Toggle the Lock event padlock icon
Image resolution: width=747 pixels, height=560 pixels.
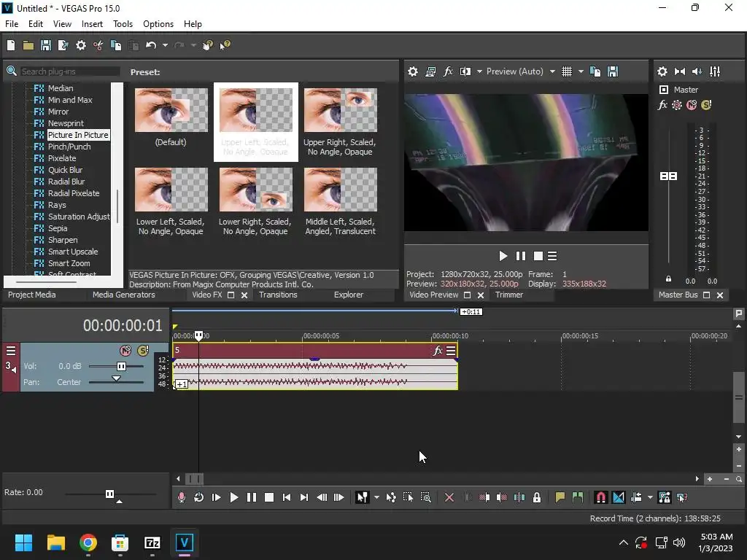pyautogui.click(x=537, y=497)
